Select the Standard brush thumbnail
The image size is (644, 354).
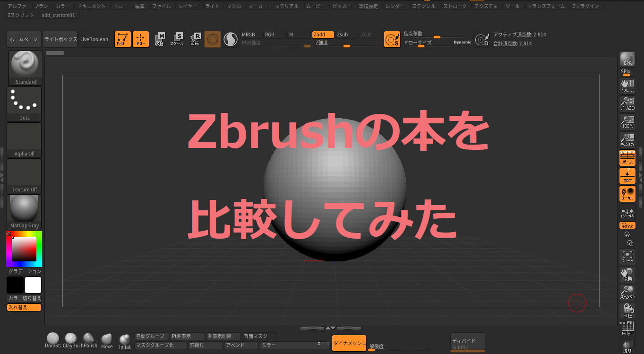tap(26, 68)
